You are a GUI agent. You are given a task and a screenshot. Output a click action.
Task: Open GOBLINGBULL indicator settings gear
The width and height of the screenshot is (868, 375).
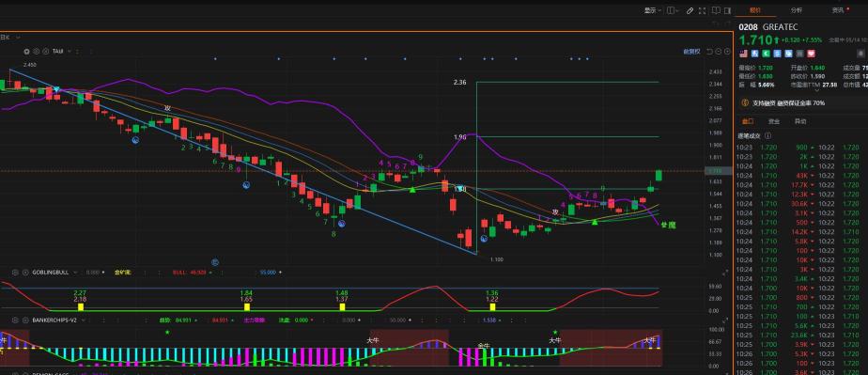(x=15, y=273)
